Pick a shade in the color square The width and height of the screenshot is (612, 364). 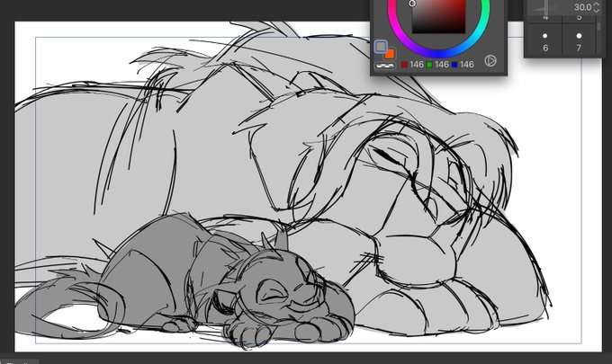coord(438,16)
